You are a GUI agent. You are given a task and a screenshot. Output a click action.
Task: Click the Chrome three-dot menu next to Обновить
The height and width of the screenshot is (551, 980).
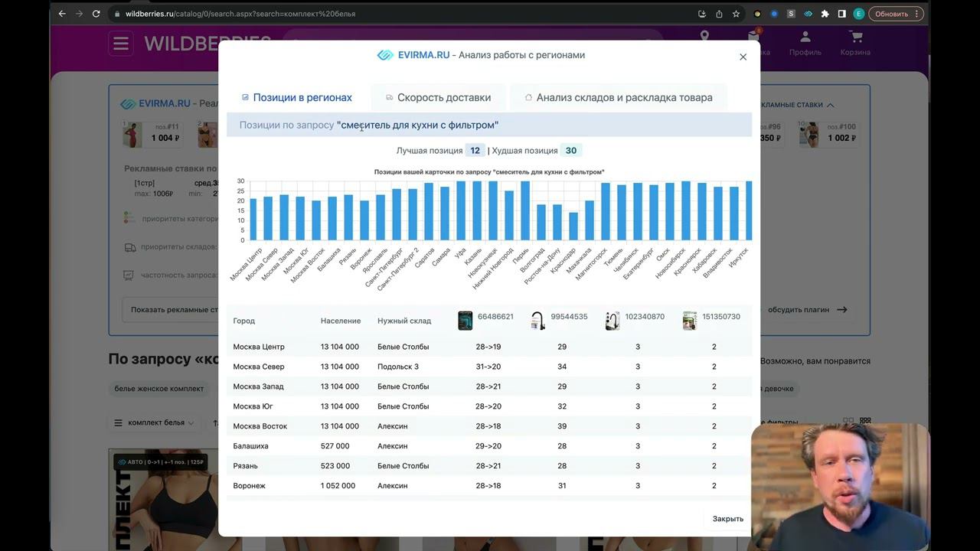point(917,14)
